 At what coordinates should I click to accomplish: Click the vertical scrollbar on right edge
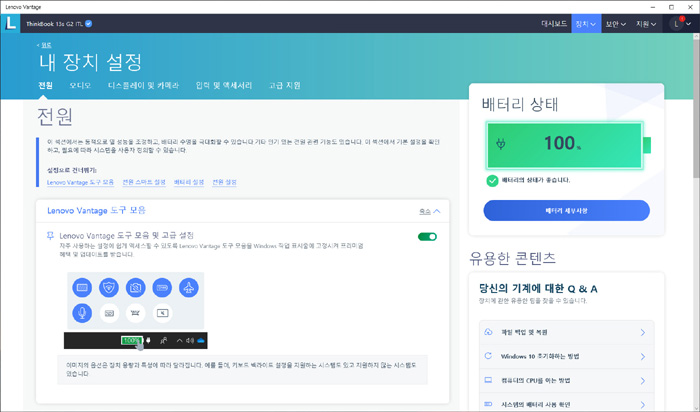[696, 109]
